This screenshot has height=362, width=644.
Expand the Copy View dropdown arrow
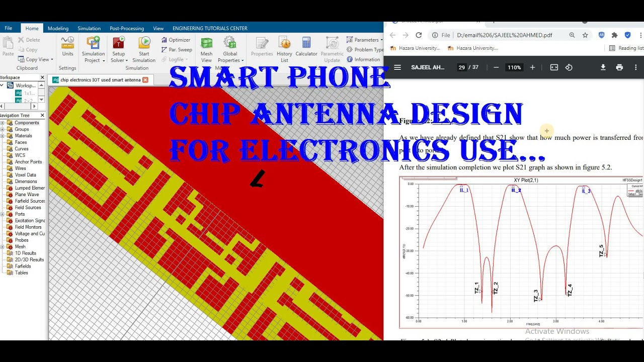(52, 59)
